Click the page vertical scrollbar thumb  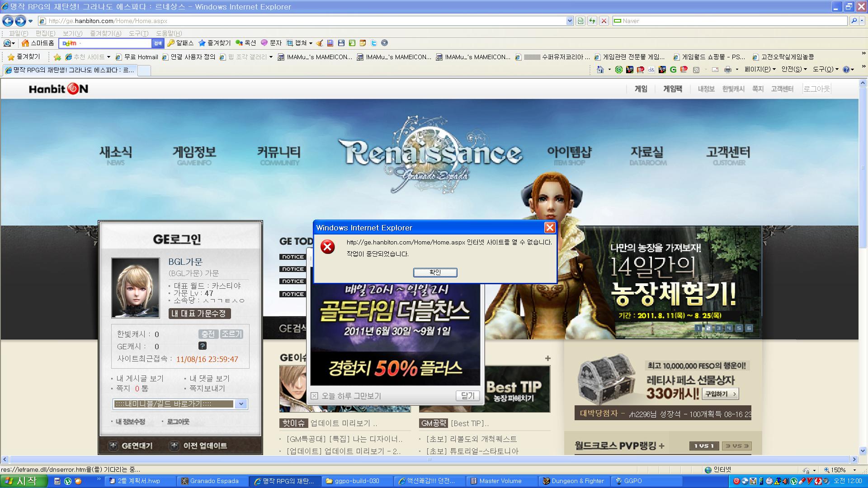863,168
